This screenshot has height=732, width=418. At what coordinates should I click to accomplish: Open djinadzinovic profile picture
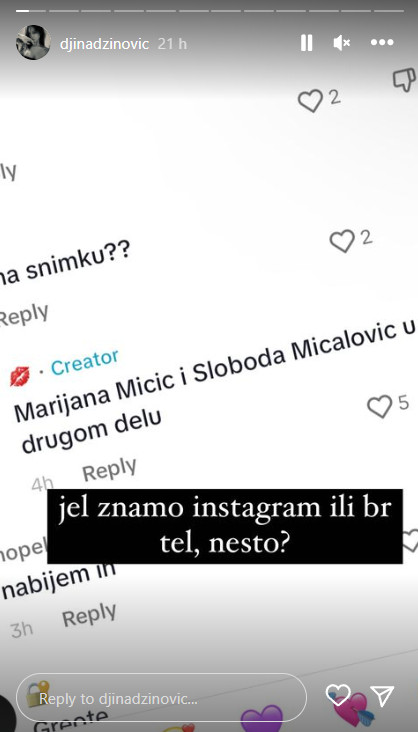(33, 42)
